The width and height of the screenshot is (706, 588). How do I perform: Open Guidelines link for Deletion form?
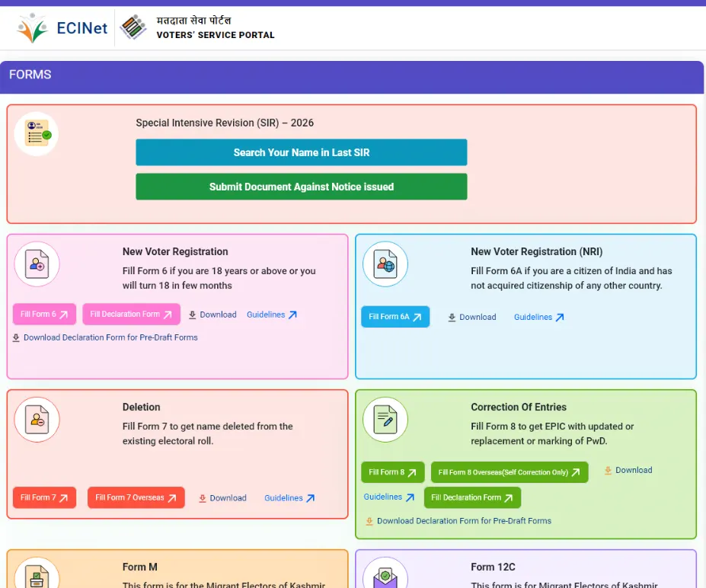click(289, 498)
